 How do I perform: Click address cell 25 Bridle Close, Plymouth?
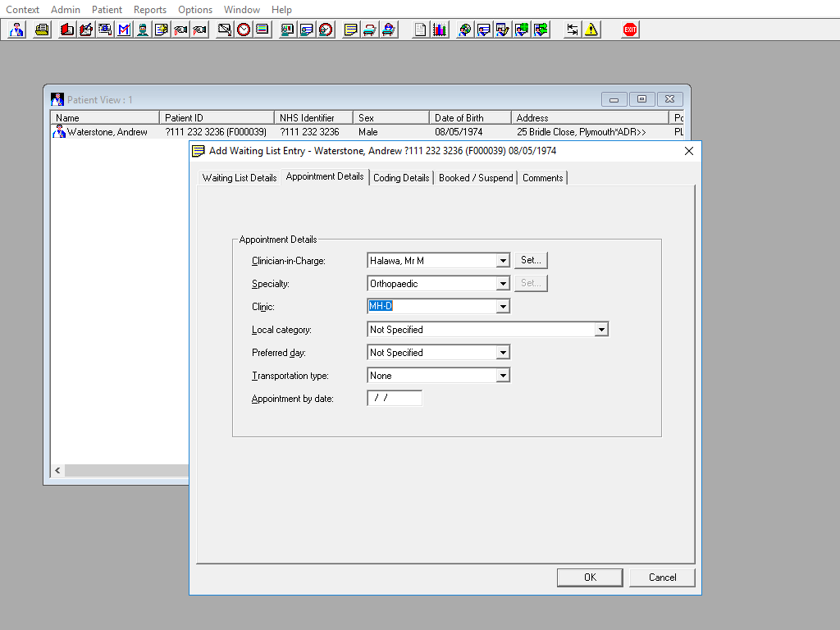582,132
